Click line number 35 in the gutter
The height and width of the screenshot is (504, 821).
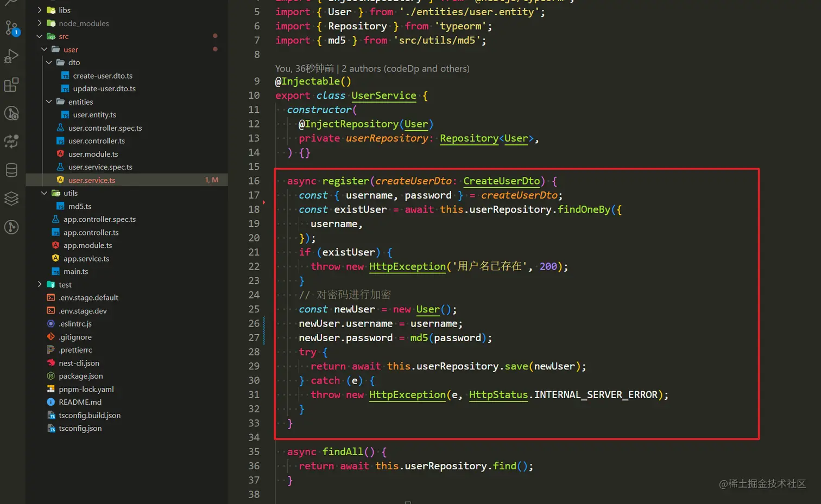tap(254, 451)
